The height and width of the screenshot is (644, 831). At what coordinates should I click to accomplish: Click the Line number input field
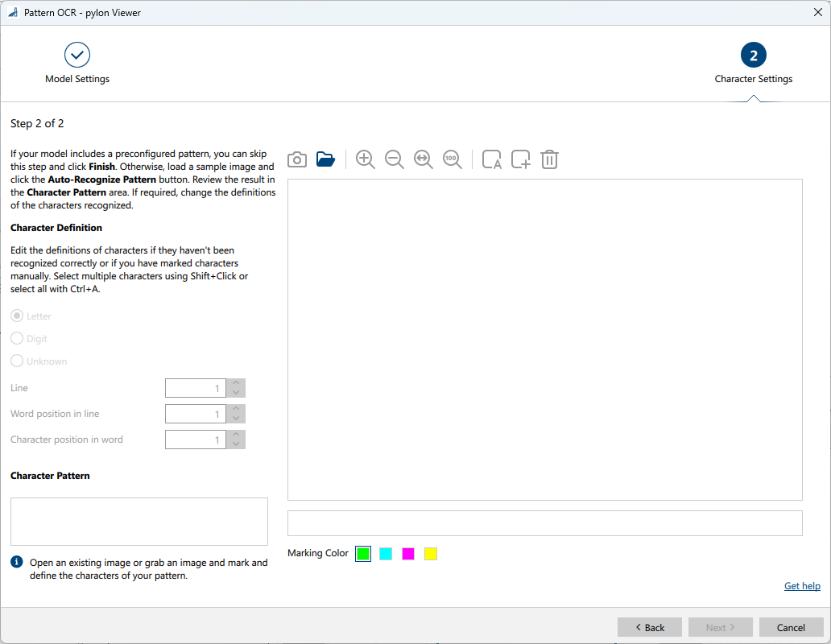click(196, 388)
